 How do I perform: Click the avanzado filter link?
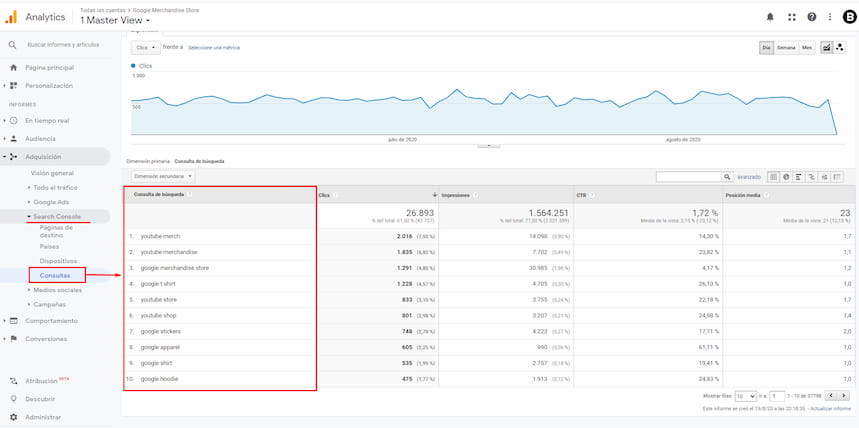point(749,177)
